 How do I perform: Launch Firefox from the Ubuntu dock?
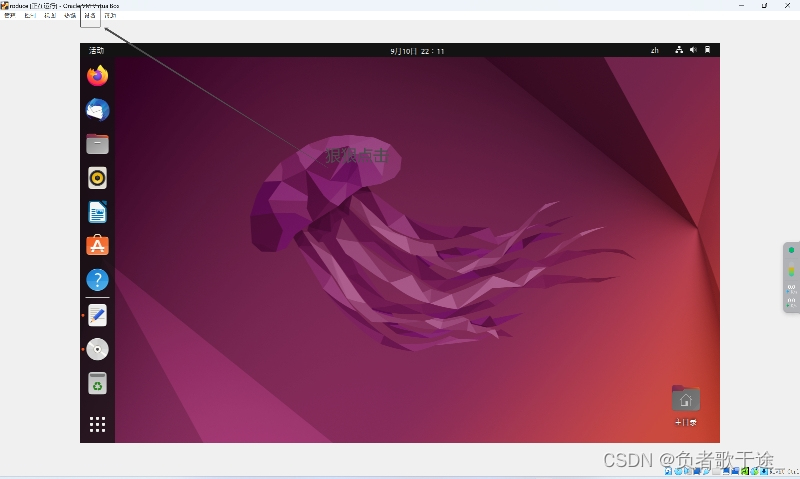pyautogui.click(x=97, y=75)
